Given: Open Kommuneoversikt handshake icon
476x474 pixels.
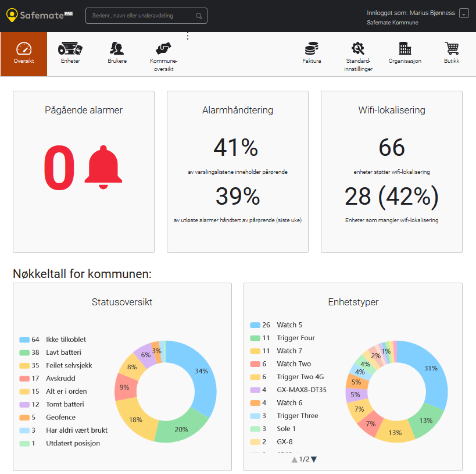Looking at the screenshot, I should tap(163, 49).
